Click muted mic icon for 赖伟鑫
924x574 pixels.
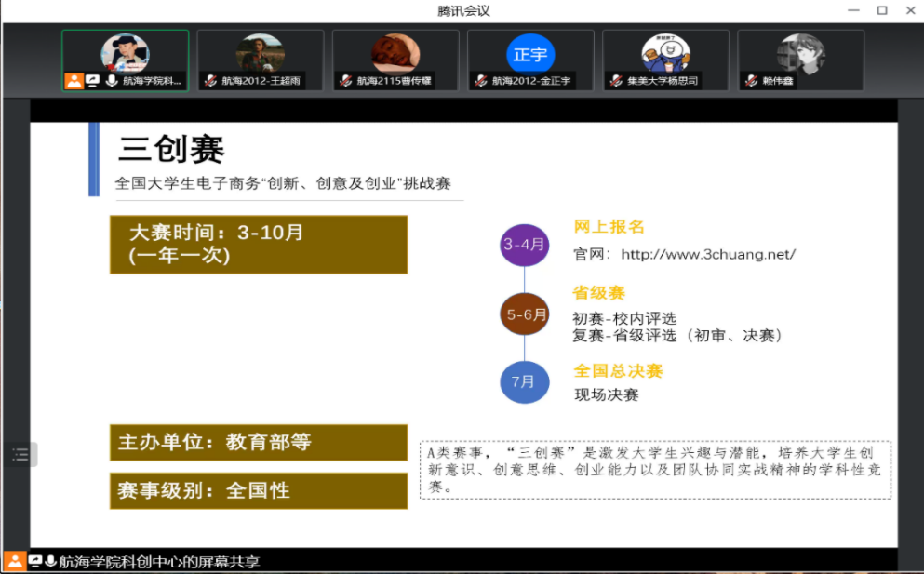(751, 81)
